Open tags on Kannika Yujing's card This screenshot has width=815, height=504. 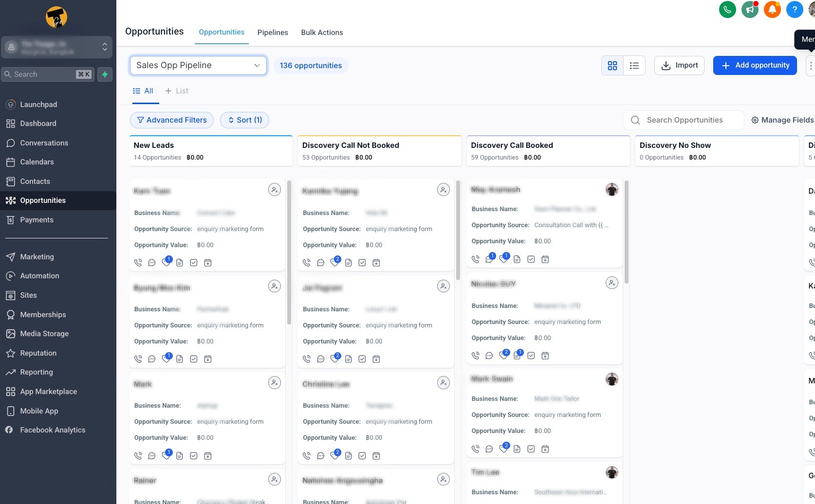coord(335,262)
